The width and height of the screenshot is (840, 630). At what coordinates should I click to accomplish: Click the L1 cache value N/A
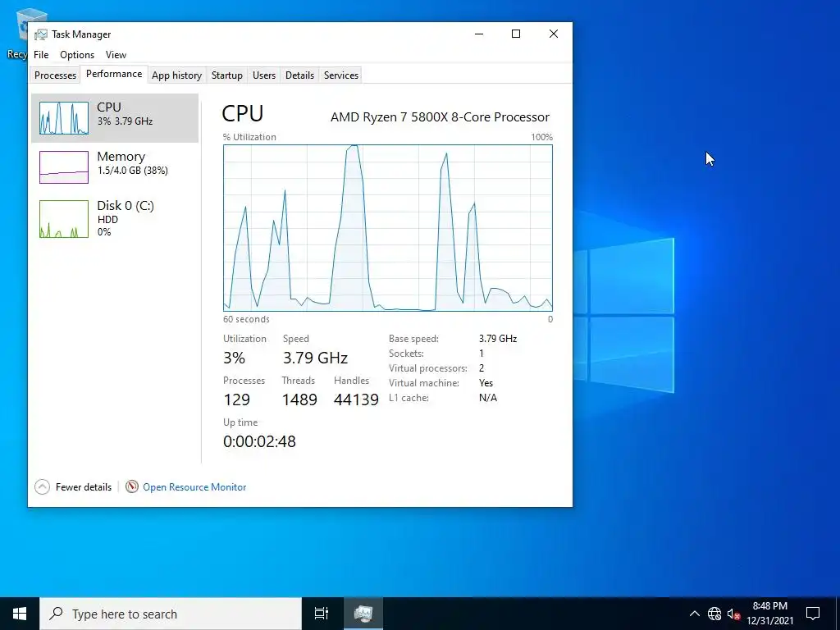pos(487,398)
